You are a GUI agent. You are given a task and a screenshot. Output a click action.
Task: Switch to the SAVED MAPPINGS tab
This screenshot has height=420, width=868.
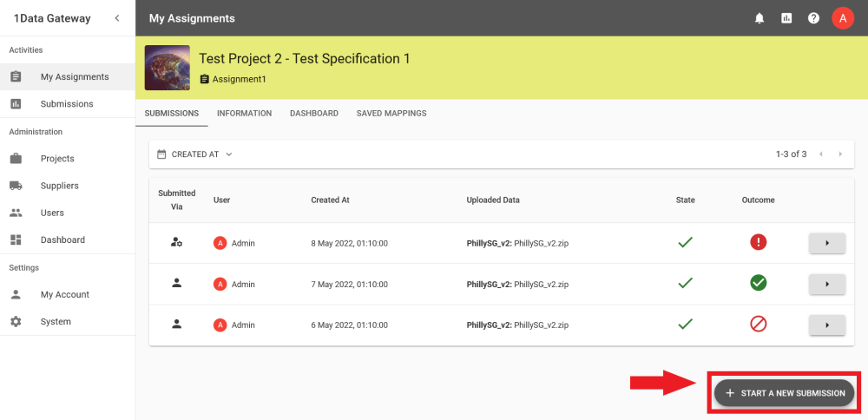[x=391, y=114]
